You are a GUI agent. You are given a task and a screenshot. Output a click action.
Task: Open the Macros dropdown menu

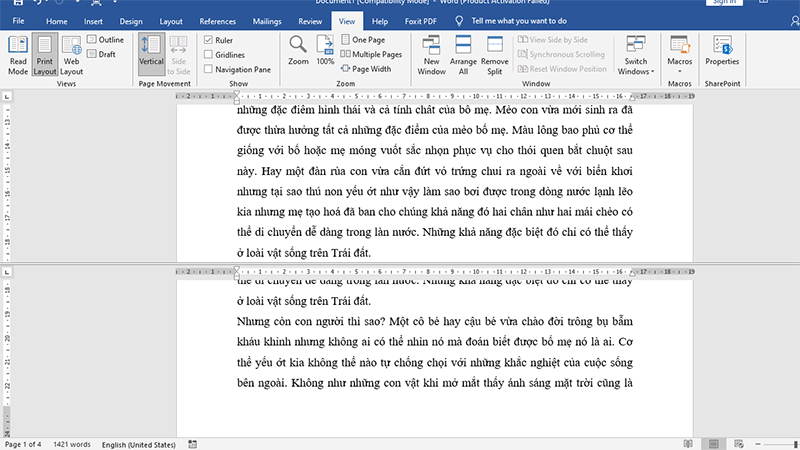pyautogui.click(x=680, y=55)
